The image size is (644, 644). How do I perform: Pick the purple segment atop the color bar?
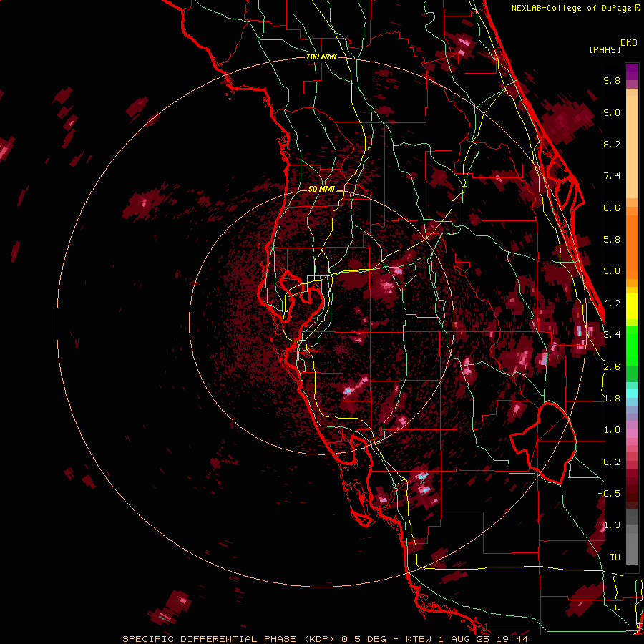pyautogui.click(x=632, y=72)
